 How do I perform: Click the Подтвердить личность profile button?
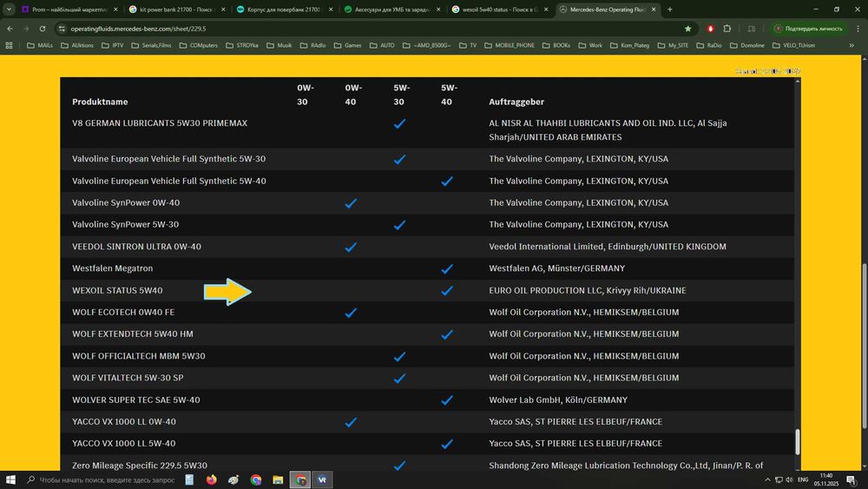(x=809, y=29)
